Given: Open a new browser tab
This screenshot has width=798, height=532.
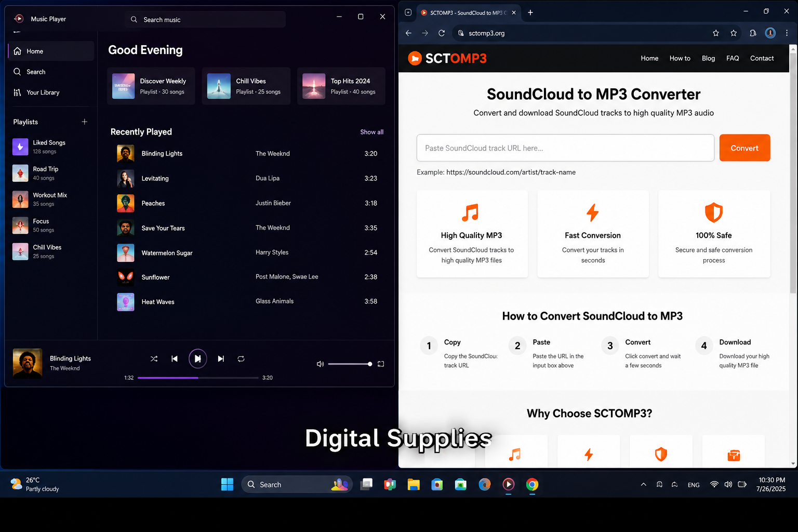Looking at the screenshot, I should coord(530,12).
